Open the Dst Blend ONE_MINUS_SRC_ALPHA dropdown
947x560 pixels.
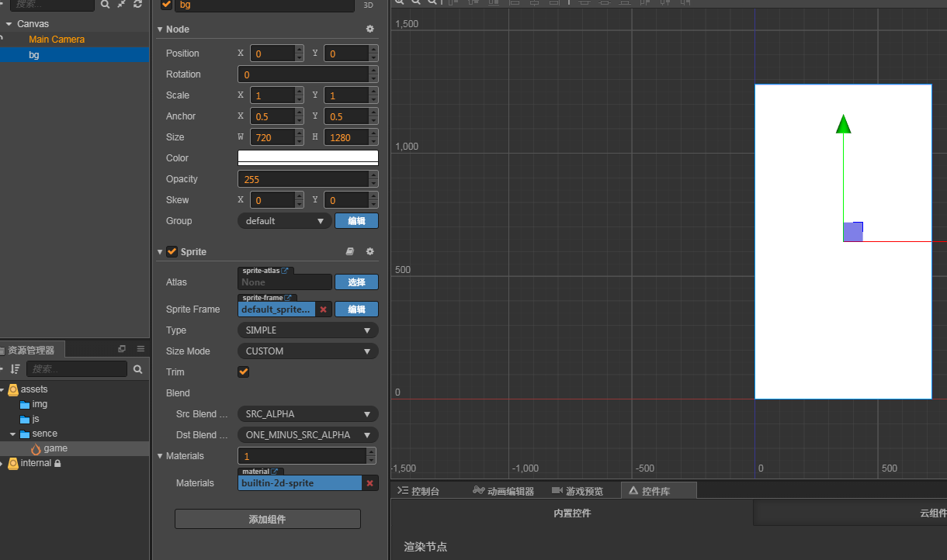coord(307,435)
